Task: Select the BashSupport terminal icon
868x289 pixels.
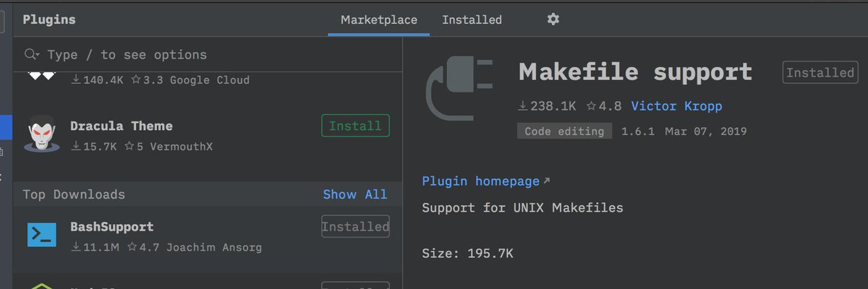Action: click(x=41, y=235)
